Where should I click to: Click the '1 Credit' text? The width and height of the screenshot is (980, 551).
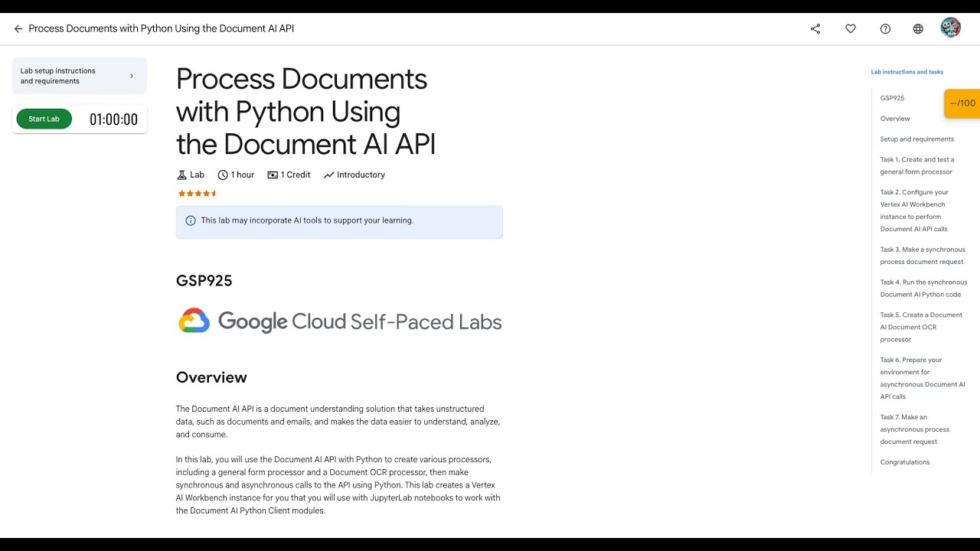click(x=296, y=174)
